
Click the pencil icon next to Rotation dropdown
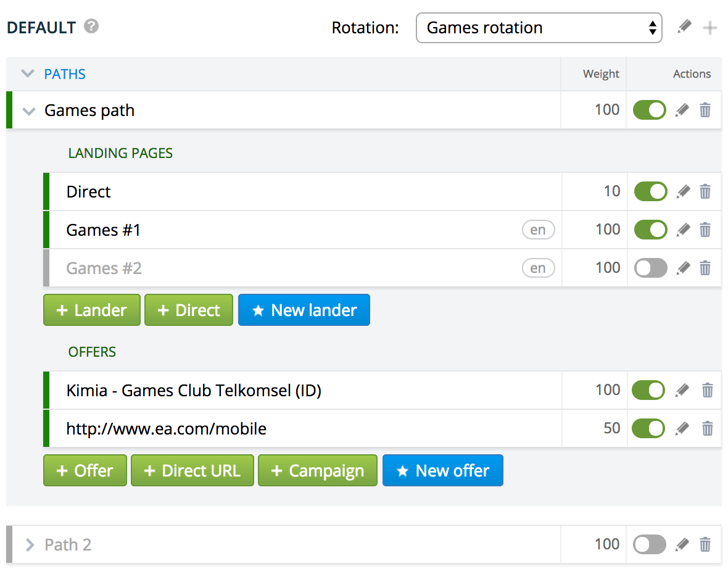point(684,28)
